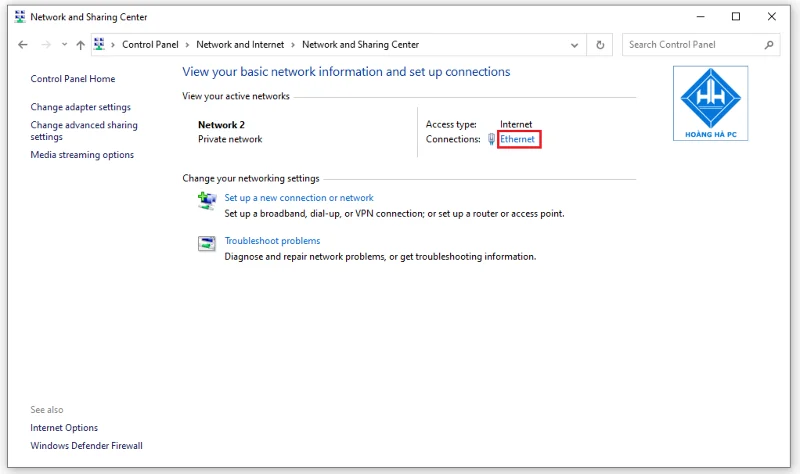Click Set up a new connection or network

pos(299,198)
